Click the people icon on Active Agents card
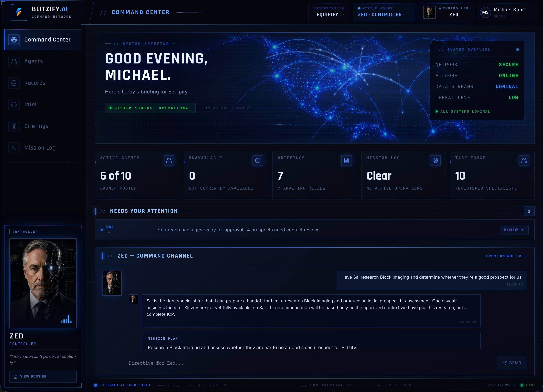543x392 pixels. (169, 160)
